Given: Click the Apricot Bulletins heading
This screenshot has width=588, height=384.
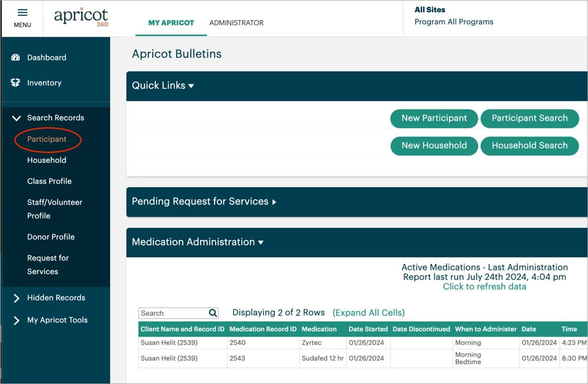Looking at the screenshot, I should 177,54.
